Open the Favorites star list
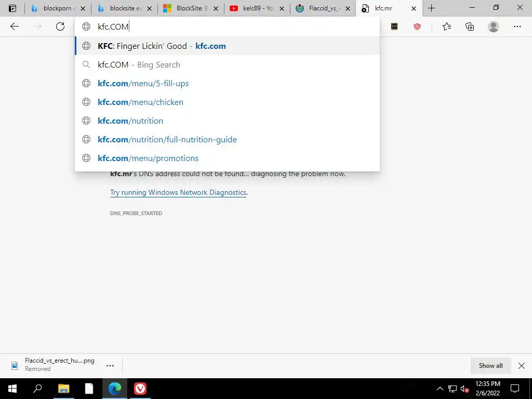This screenshot has width=532, height=399. point(447,26)
